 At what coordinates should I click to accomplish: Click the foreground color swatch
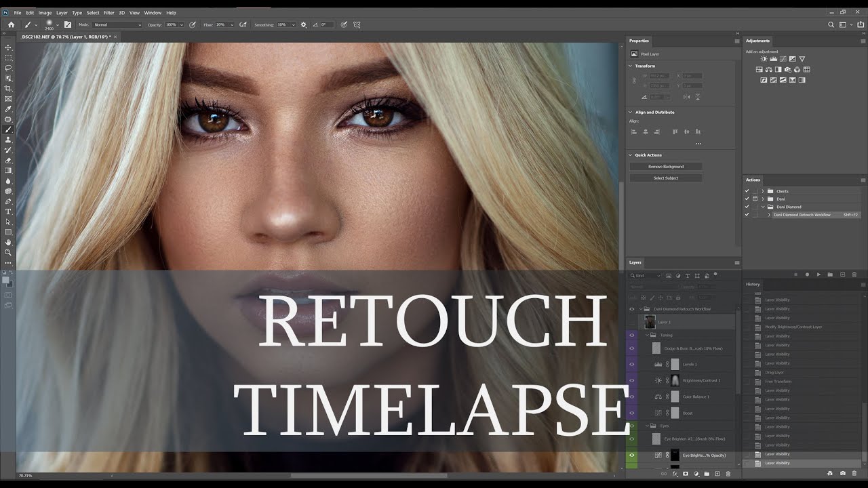[x=6, y=279]
